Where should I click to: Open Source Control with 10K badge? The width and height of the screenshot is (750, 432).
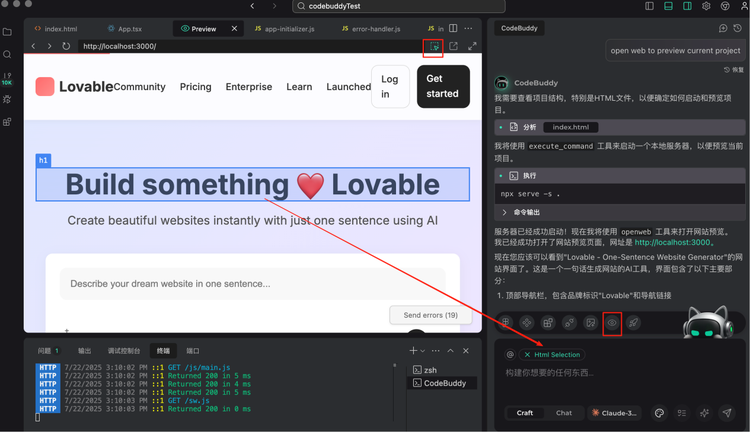pos(7,78)
